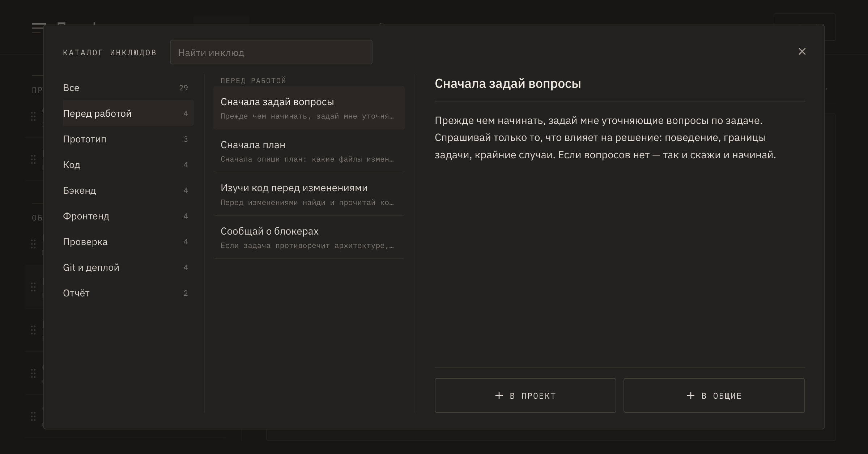Viewport: 868px width, 454px height.
Task: Select the Сообщай о блокерах include
Action: pyautogui.click(x=309, y=237)
